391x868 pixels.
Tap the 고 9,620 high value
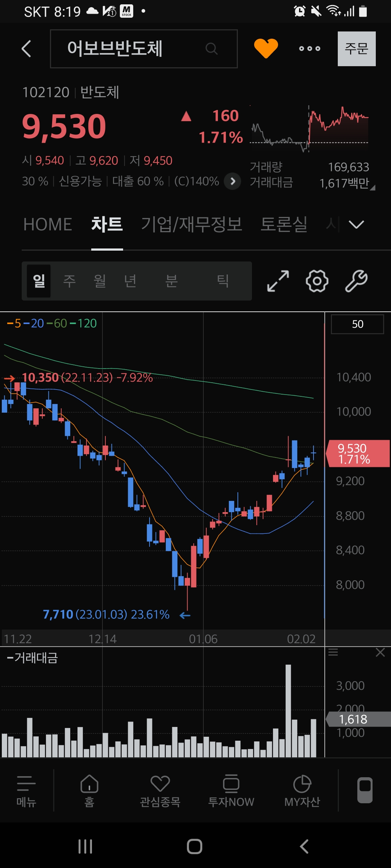[97, 161]
